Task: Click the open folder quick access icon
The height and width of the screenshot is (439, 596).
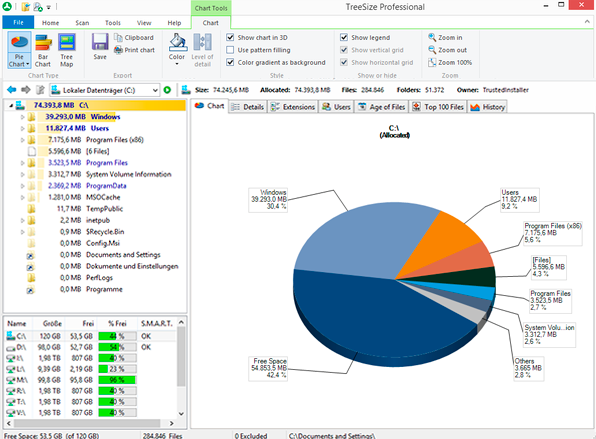Action: pos(25,6)
